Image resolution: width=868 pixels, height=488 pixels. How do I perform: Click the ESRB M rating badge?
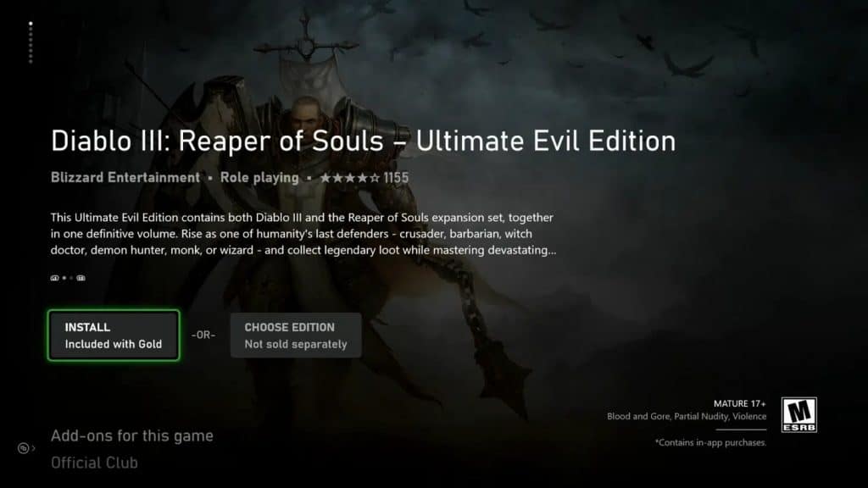pos(798,415)
